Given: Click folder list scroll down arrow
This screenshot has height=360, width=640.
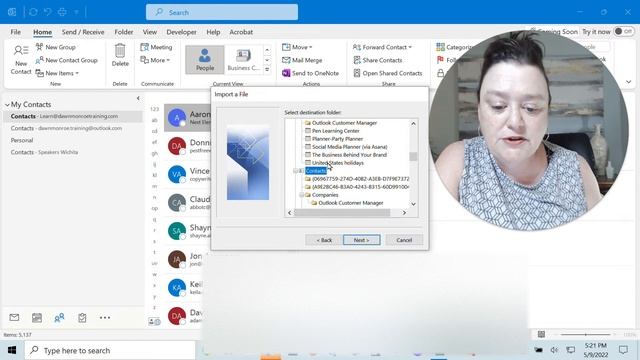Looking at the screenshot, I should pyautogui.click(x=413, y=204).
